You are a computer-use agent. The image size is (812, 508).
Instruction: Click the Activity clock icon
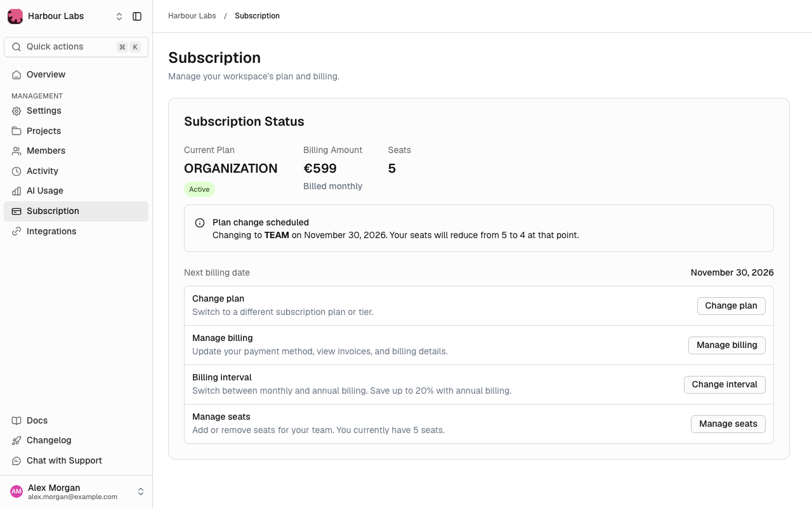click(x=16, y=171)
